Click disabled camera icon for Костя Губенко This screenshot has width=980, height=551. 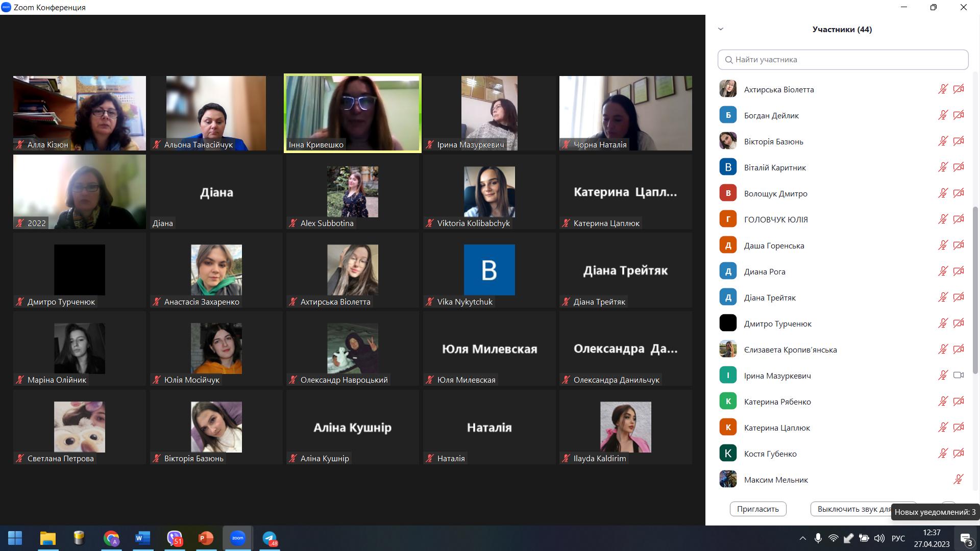click(x=959, y=454)
